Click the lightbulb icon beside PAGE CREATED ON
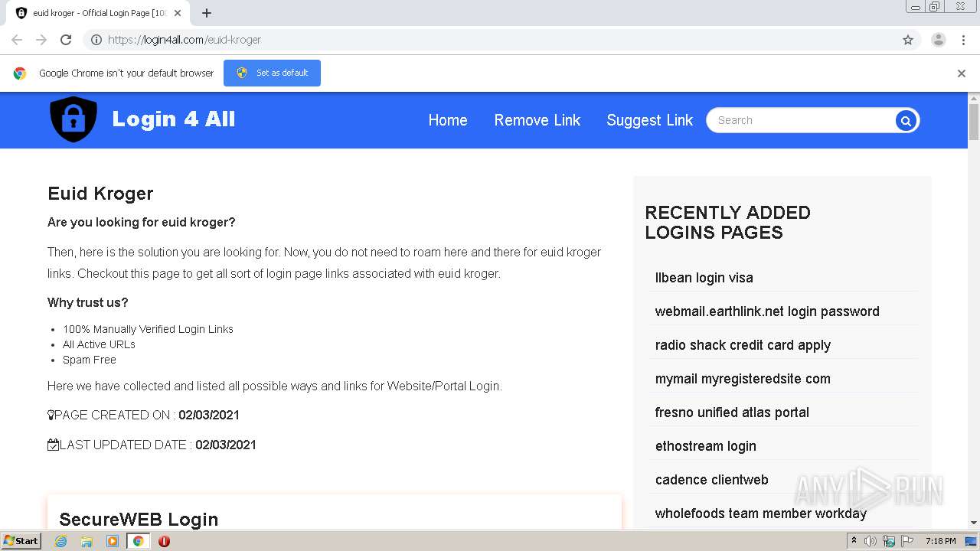The width and height of the screenshot is (980, 551). 51,415
